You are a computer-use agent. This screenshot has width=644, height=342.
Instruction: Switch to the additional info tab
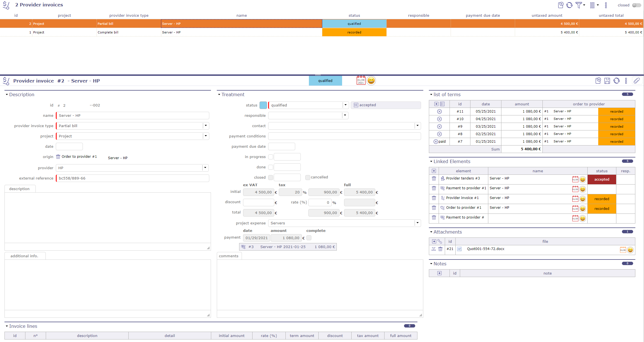pos(25,256)
